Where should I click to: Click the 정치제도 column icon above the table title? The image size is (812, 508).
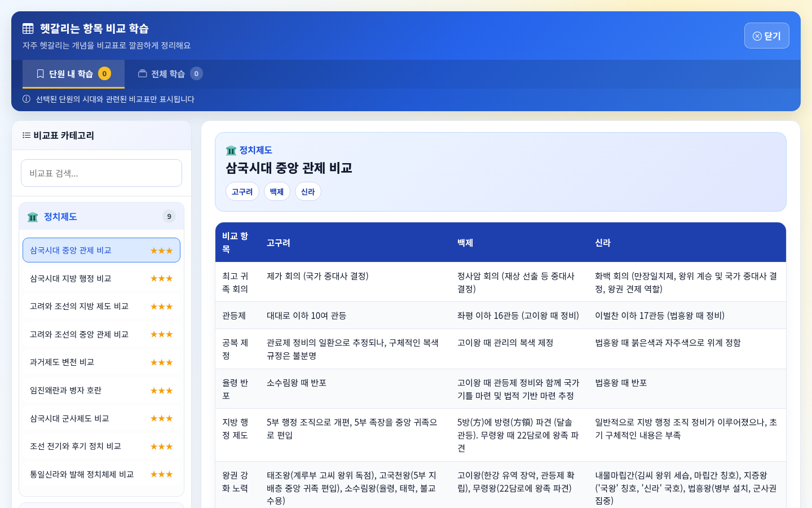coord(231,150)
